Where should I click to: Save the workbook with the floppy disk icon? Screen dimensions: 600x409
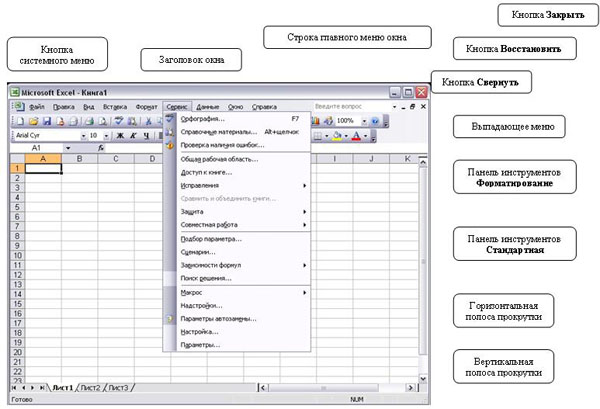coord(47,121)
